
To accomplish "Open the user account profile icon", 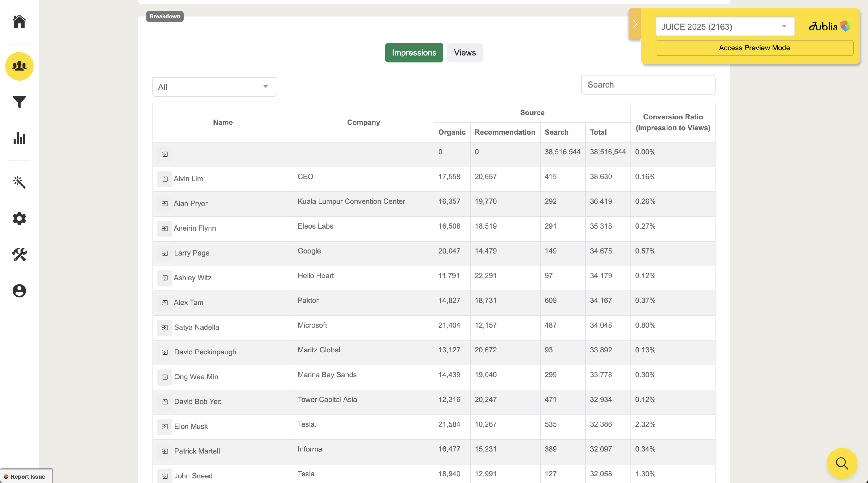I will pyautogui.click(x=19, y=290).
